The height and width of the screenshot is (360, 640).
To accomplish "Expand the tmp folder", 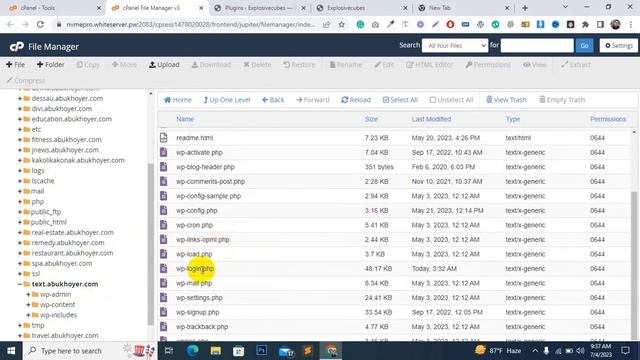I will (20, 325).
